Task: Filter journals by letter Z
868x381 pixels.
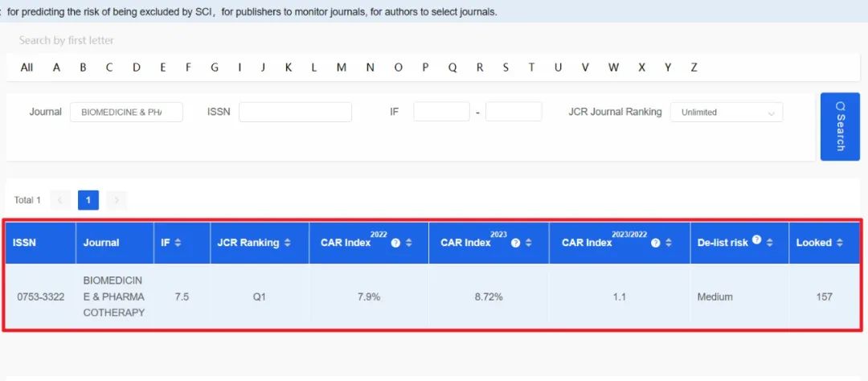Action: 694,68
